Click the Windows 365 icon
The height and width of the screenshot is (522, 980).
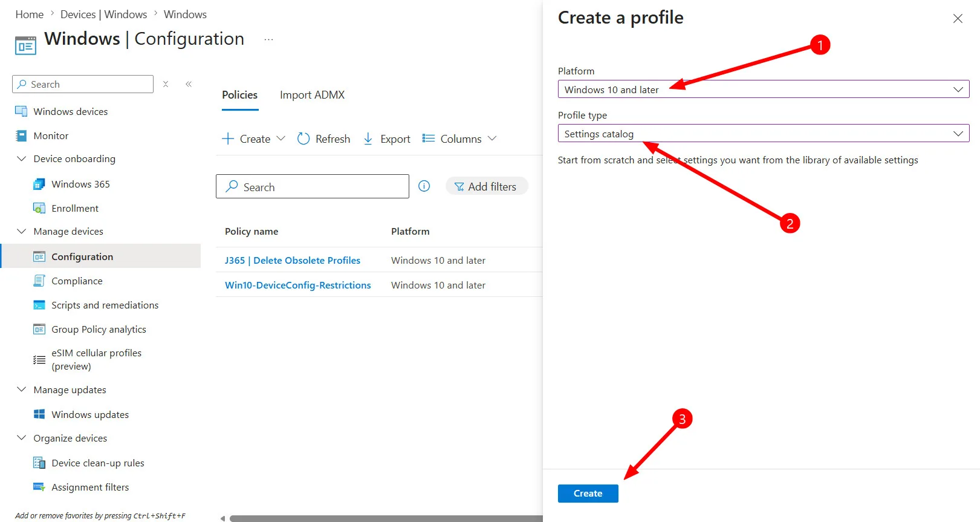pos(39,184)
